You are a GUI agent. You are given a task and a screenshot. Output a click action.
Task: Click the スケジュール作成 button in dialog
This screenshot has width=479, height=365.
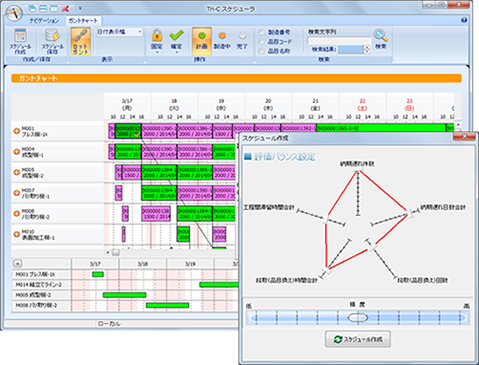[x=358, y=339]
